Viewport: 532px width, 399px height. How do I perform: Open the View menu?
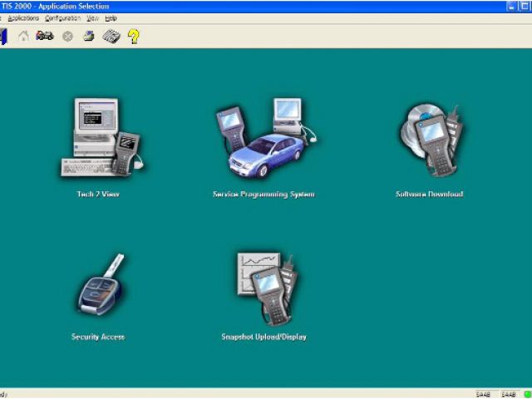92,18
